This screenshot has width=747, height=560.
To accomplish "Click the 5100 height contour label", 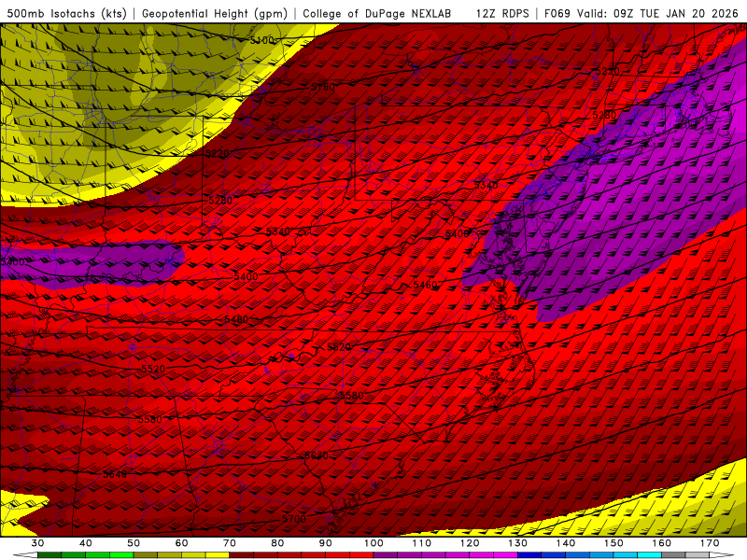I will 262,40.
